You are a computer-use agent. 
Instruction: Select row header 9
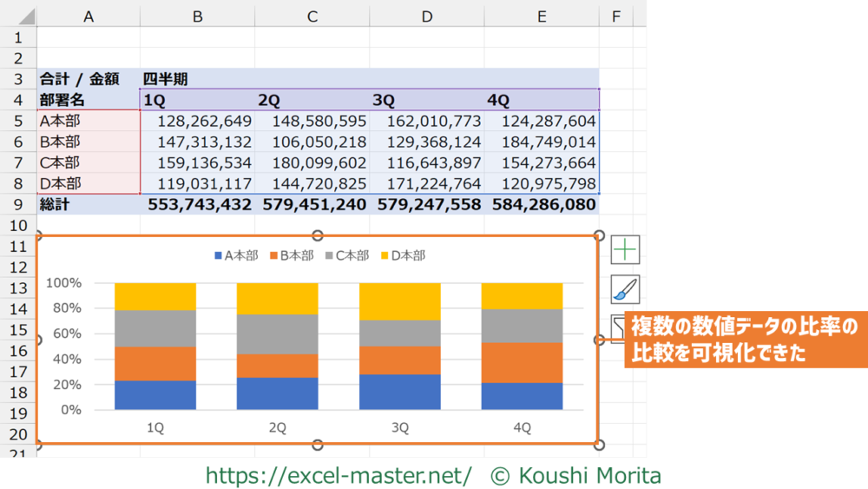click(x=18, y=205)
